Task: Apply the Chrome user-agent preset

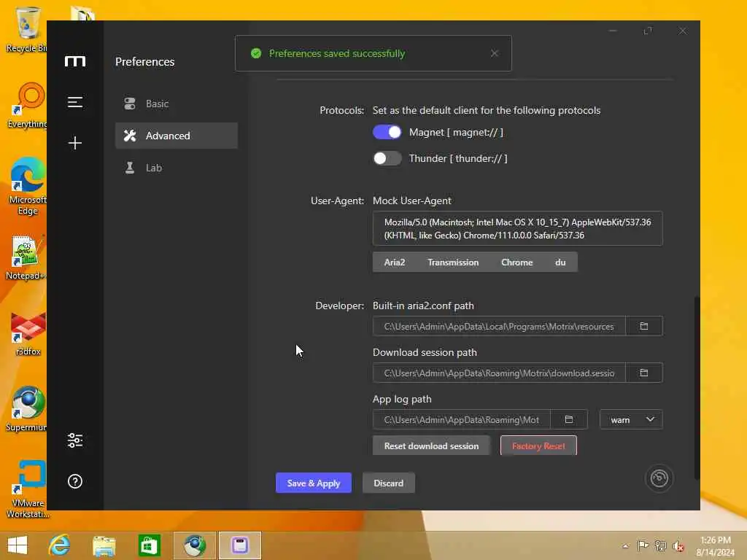Action: click(517, 262)
